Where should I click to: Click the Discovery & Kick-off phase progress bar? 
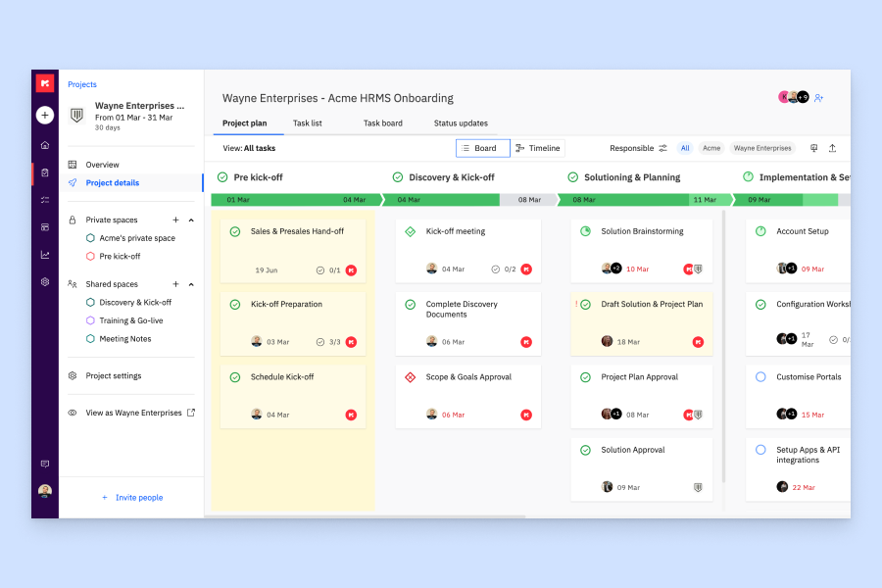(469, 200)
